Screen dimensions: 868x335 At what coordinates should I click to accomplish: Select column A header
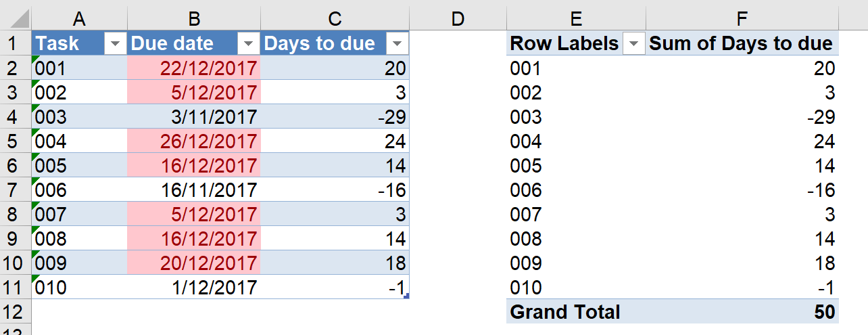pos(79,19)
